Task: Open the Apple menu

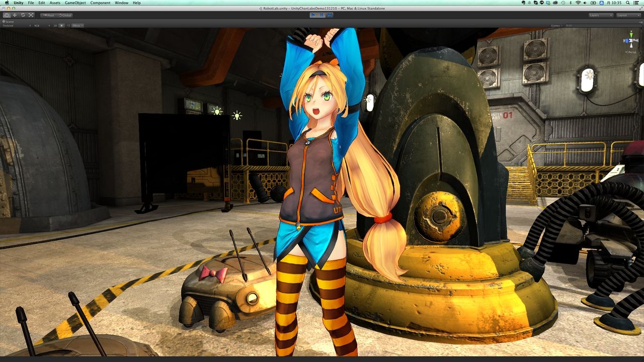Action: tap(7, 3)
